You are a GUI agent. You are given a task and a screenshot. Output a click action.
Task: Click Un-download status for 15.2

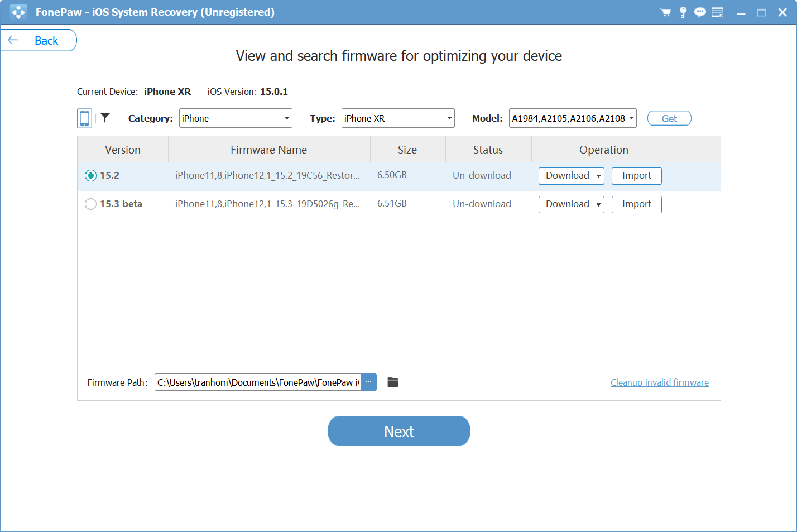(482, 175)
